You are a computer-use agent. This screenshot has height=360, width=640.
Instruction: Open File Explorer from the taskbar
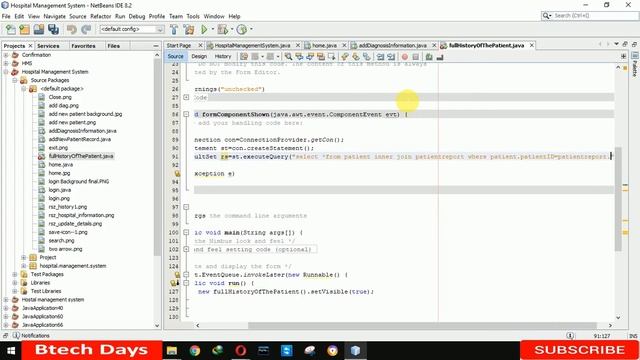pyautogui.click(x=172, y=351)
